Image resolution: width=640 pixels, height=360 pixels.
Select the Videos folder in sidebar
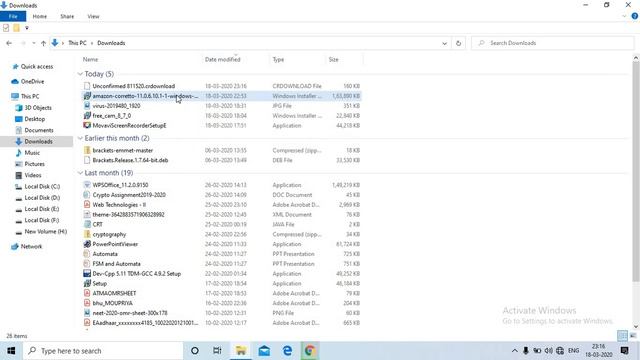[x=33, y=175]
